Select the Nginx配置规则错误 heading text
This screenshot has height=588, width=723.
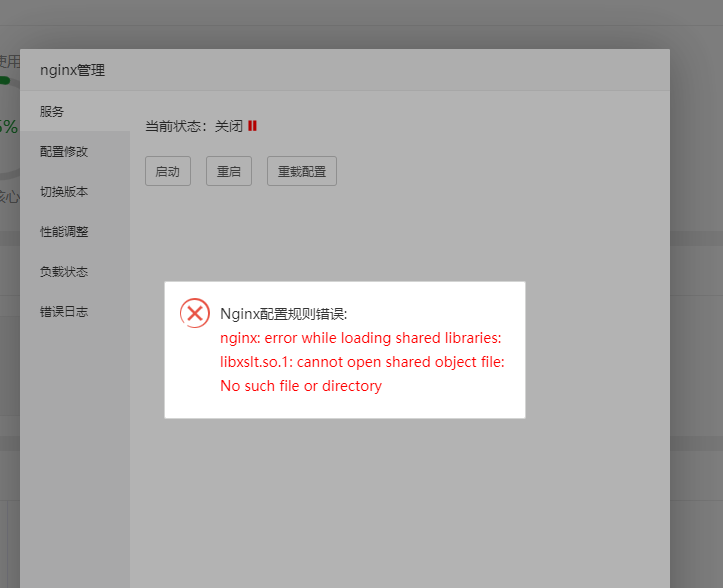(x=284, y=314)
